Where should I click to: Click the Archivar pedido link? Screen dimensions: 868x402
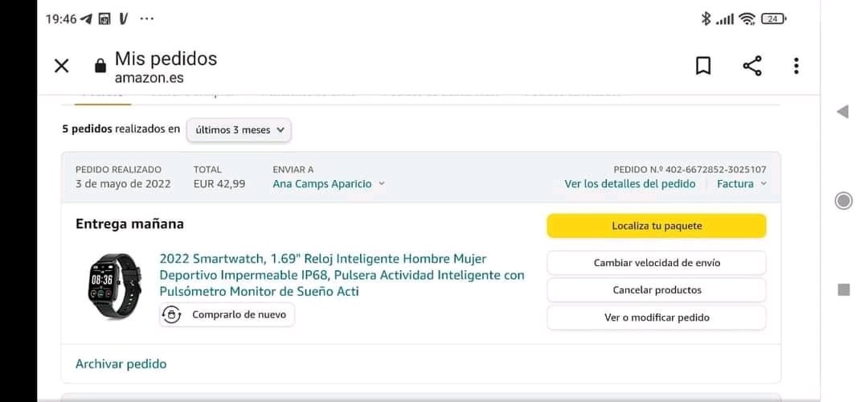coord(121,364)
